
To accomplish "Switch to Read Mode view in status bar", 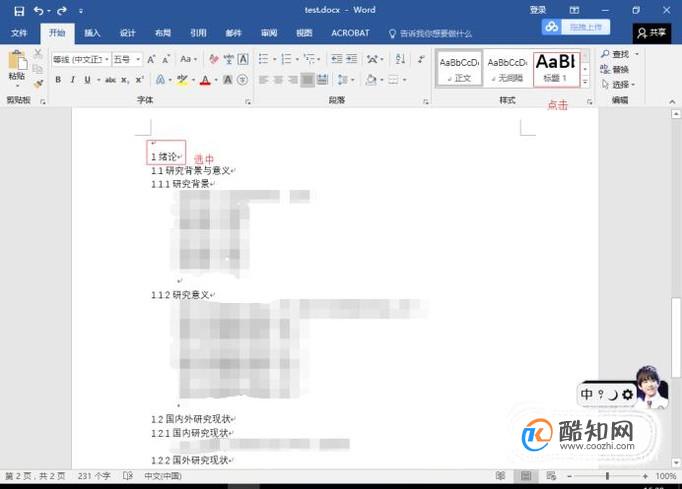I will pyautogui.click(x=500, y=476).
